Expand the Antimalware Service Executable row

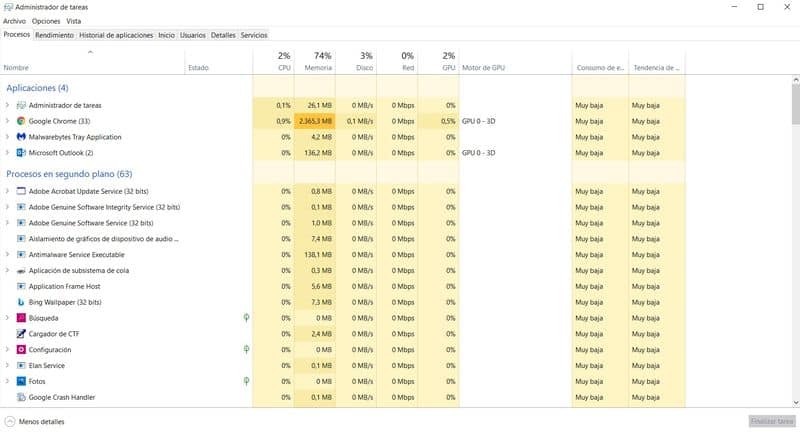coord(7,255)
